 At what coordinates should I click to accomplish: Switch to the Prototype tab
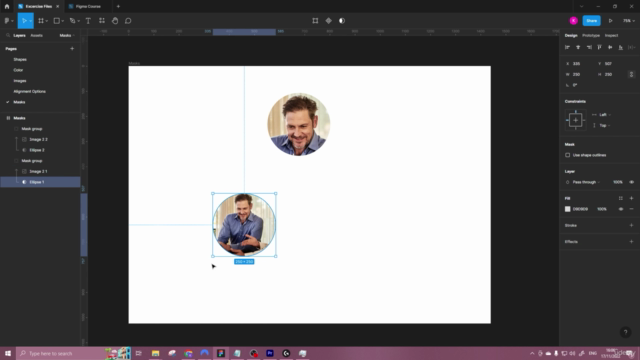(591, 36)
